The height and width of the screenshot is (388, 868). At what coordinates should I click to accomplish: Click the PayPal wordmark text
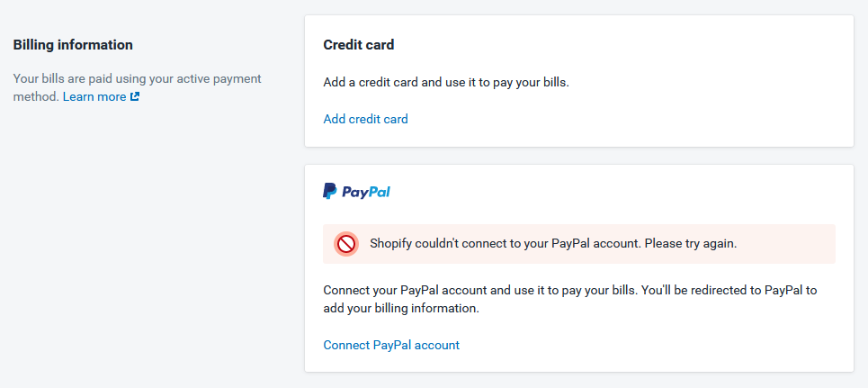(366, 192)
